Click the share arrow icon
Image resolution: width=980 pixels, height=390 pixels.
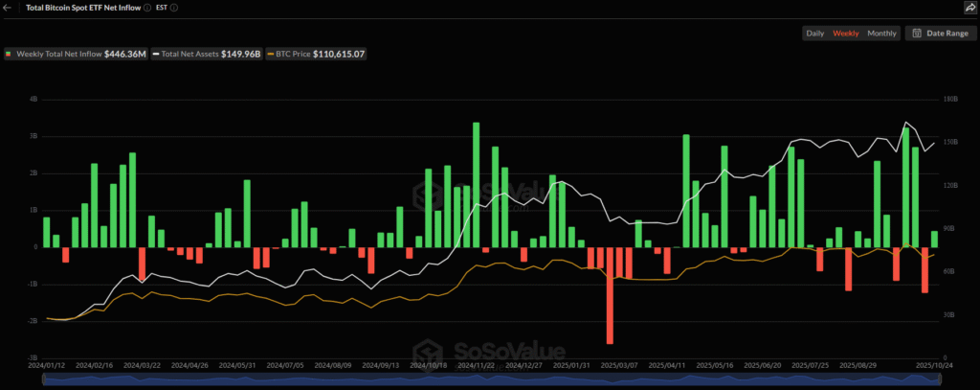tap(970, 8)
